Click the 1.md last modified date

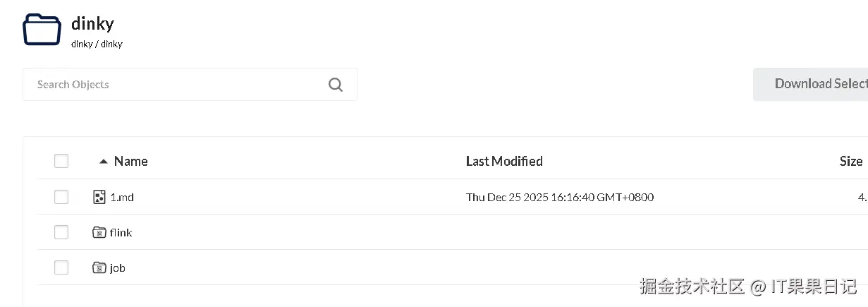pos(560,198)
